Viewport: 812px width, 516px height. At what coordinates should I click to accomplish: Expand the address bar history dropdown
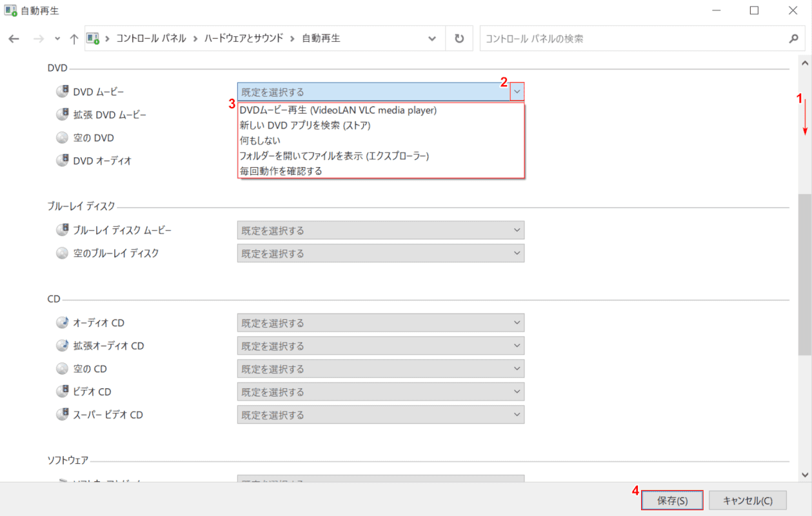(x=432, y=39)
